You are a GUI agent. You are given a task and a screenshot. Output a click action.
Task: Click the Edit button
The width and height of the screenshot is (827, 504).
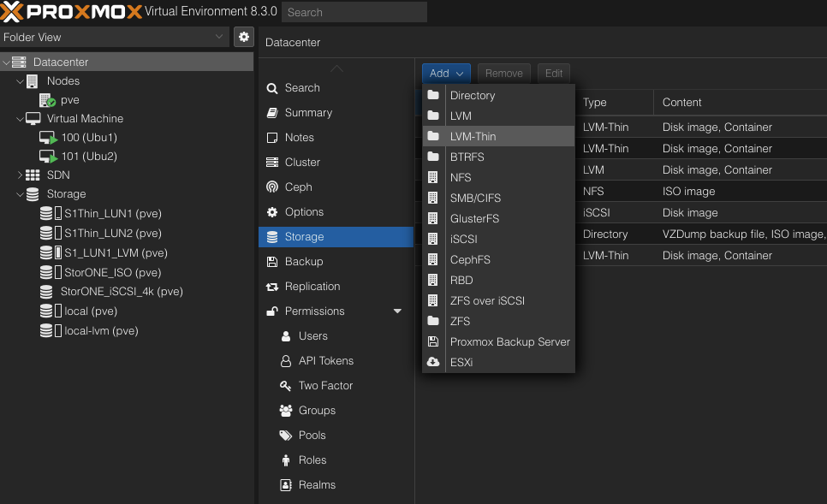coord(554,74)
